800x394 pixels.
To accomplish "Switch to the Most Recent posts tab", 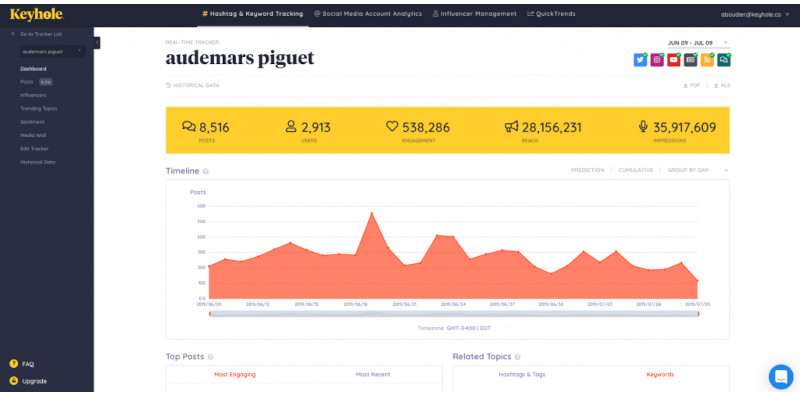I will [373, 375].
